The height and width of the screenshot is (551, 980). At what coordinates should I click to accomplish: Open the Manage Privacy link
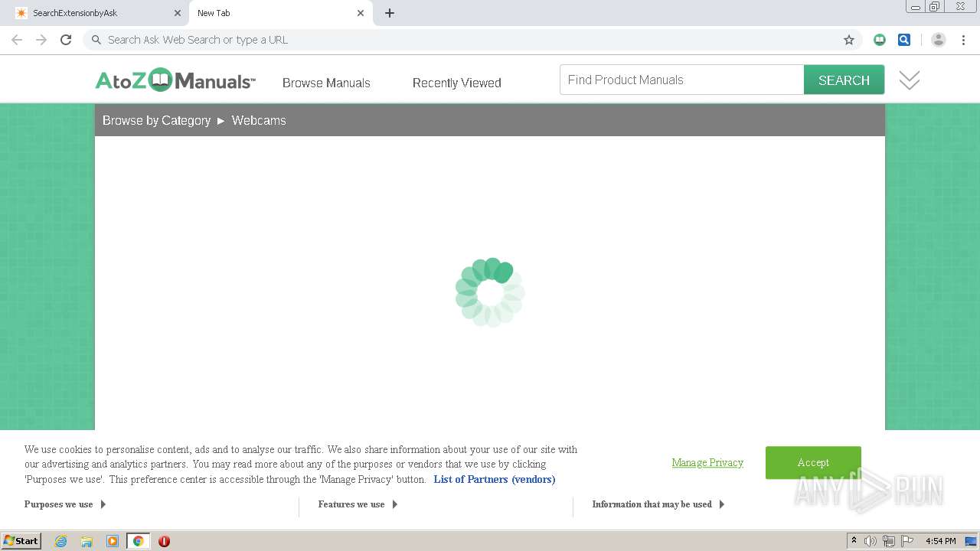[x=707, y=462]
